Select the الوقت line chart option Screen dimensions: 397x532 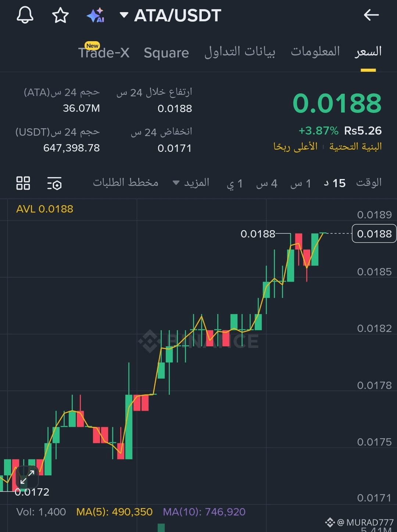[x=369, y=183]
